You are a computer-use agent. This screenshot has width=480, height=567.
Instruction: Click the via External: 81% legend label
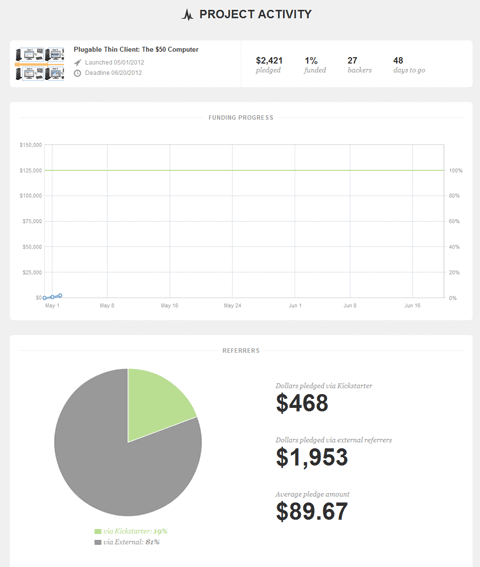pos(131,542)
